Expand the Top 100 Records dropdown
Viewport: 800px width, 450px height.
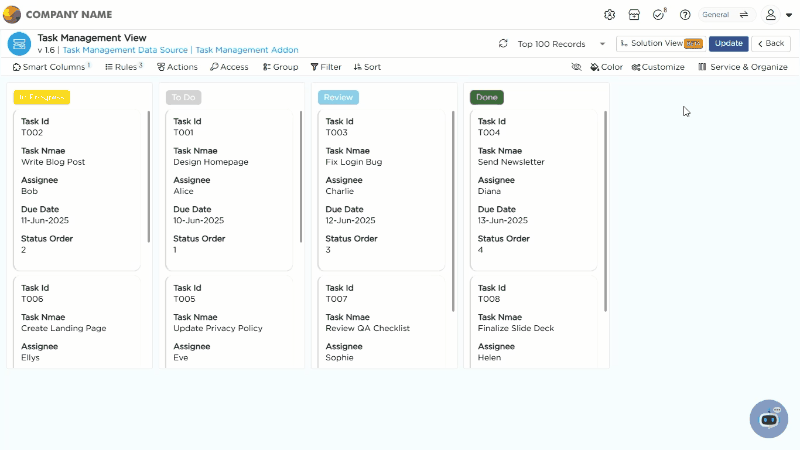pyautogui.click(x=602, y=44)
